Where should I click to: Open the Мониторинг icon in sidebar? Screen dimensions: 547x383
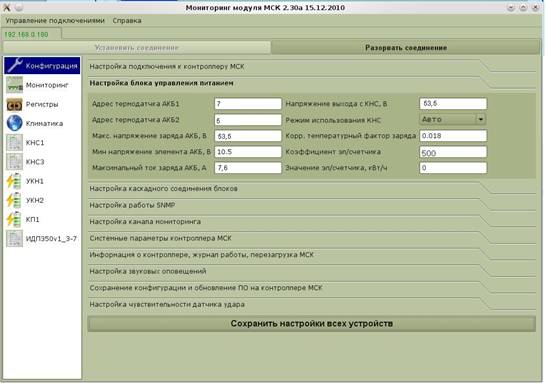coord(15,85)
